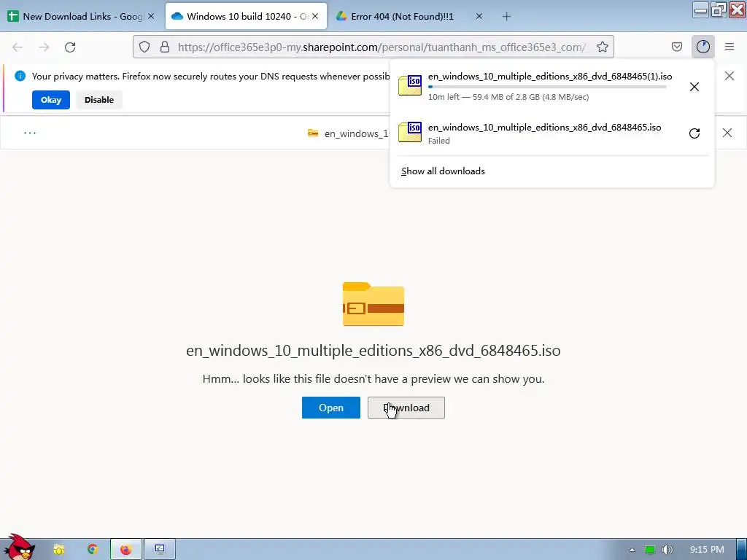Switch to New Download Links tab

82,16
